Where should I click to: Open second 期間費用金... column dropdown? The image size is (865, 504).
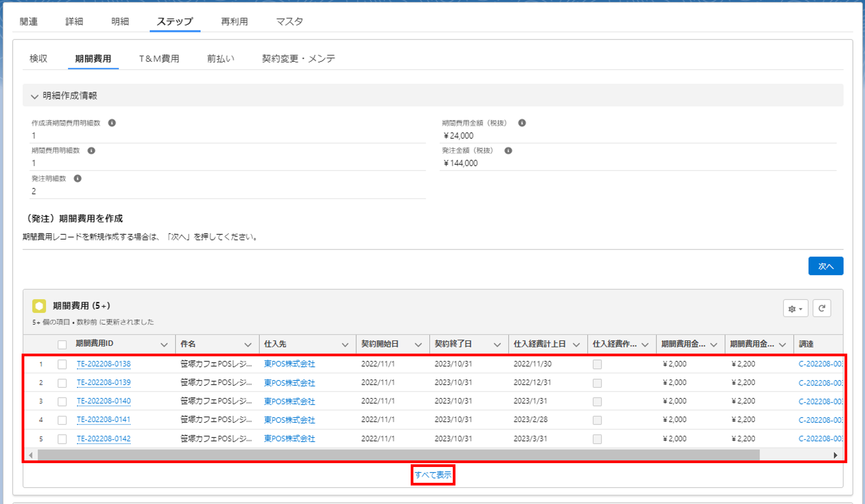[x=782, y=345]
